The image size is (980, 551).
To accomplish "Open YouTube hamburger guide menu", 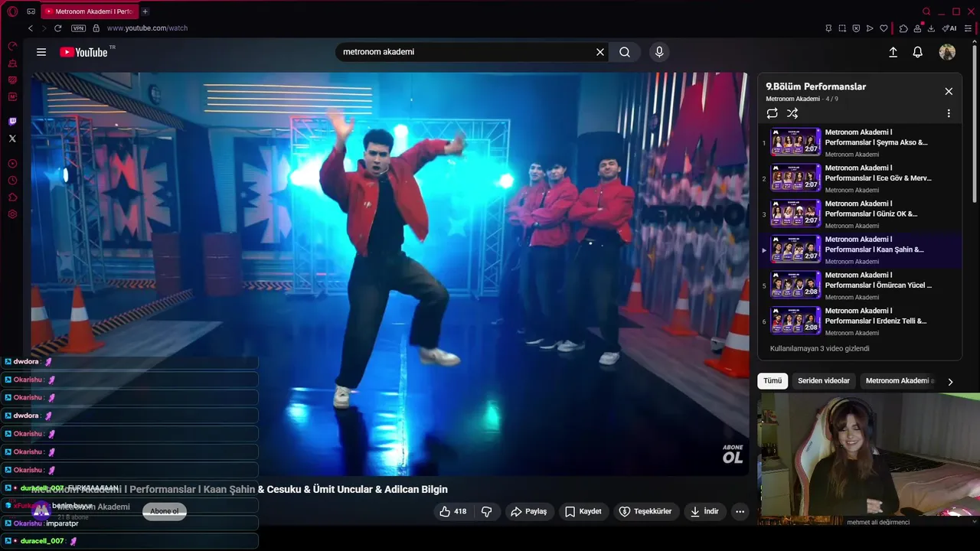I will [41, 52].
